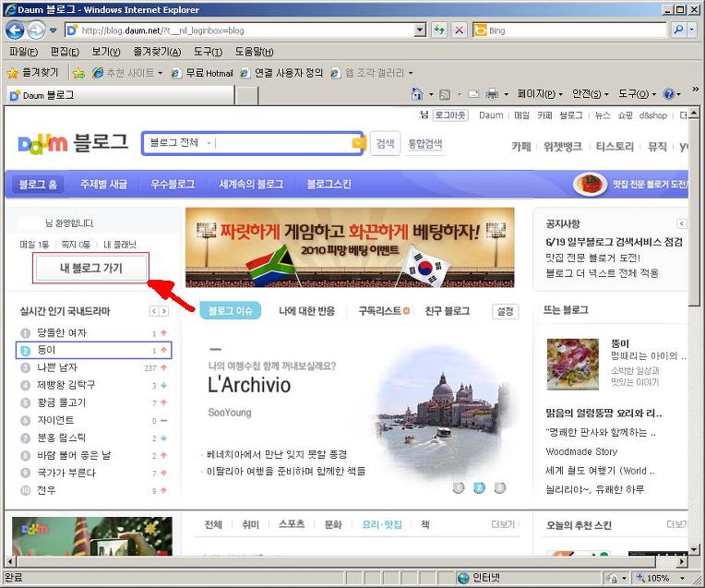This screenshot has height=588, width=705.
Task: Open the 즐겨찾기(A) menu
Action: coord(157,52)
